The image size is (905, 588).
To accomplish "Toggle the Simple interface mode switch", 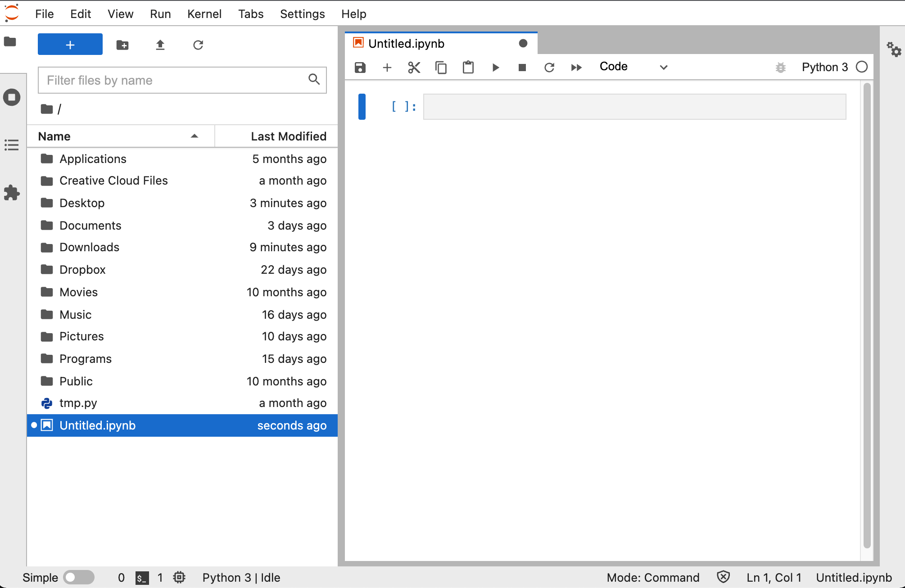I will [x=79, y=577].
